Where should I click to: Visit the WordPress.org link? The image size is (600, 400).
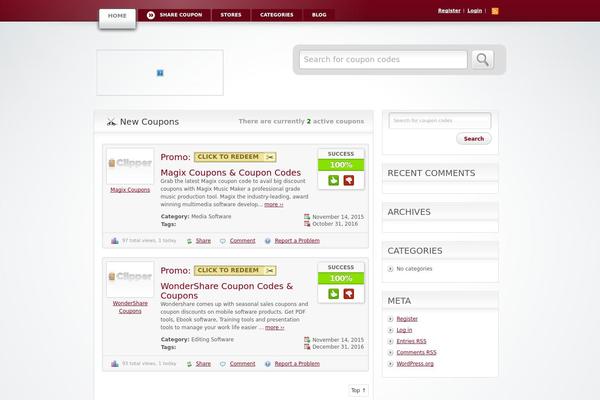[415, 364]
